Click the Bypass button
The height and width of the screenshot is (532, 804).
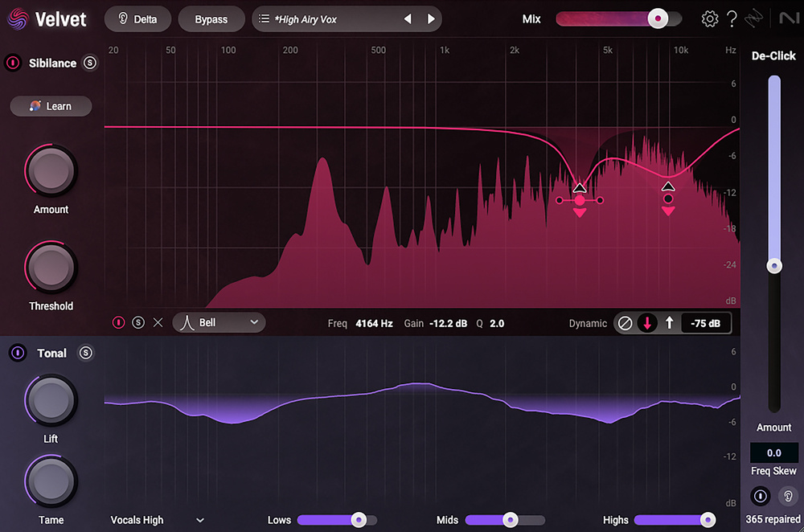point(211,19)
